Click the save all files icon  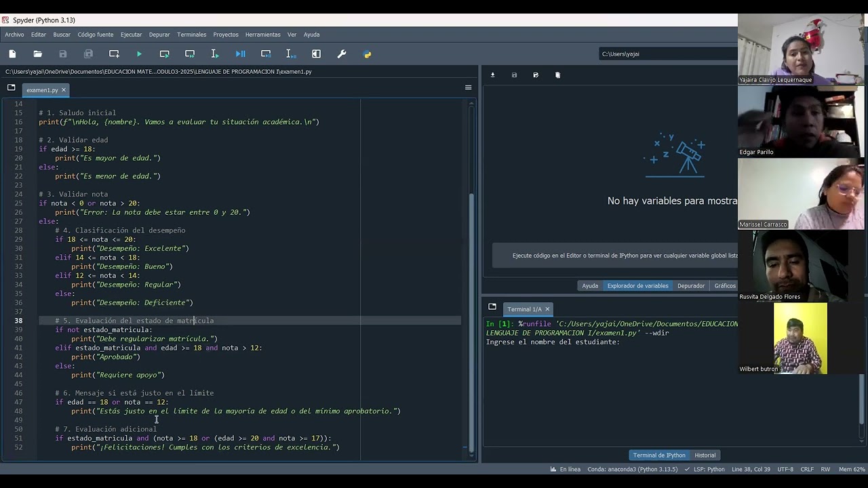pos(88,54)
